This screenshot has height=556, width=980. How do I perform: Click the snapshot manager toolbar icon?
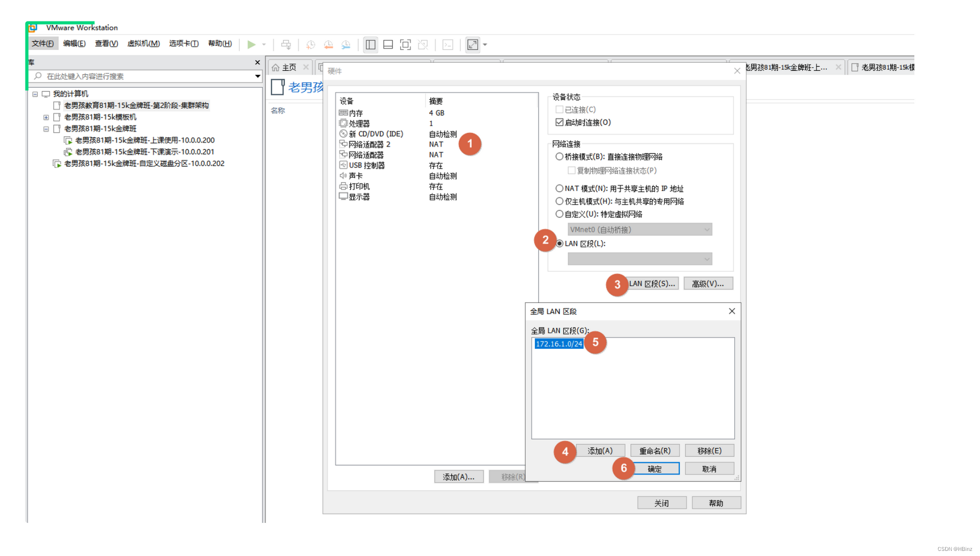346,44
